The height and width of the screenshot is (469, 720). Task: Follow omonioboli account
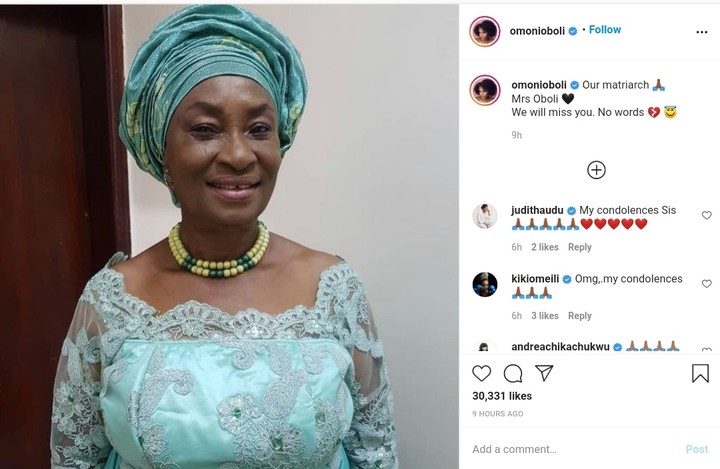pos(605,30)
